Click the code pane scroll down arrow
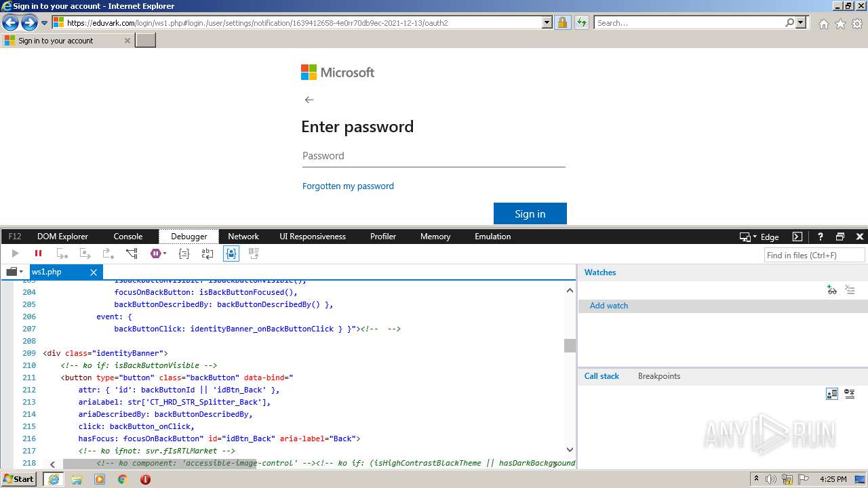Screen dimensions: 868x488 click(x=570, y=449)
